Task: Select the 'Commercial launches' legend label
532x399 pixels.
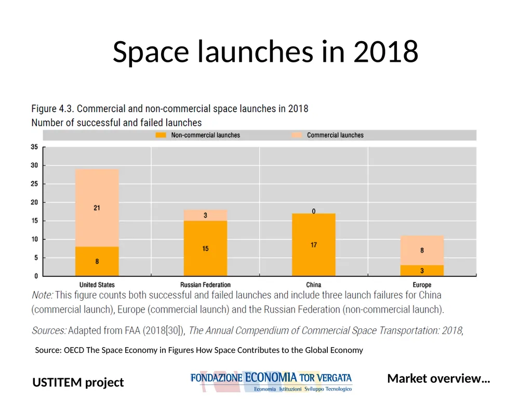Action: [335, 135]
